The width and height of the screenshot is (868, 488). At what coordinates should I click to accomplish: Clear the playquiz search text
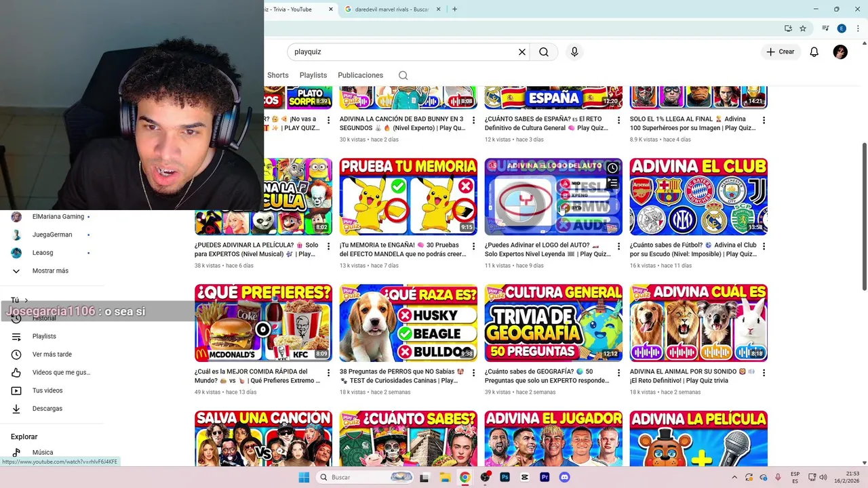point(522,52)
